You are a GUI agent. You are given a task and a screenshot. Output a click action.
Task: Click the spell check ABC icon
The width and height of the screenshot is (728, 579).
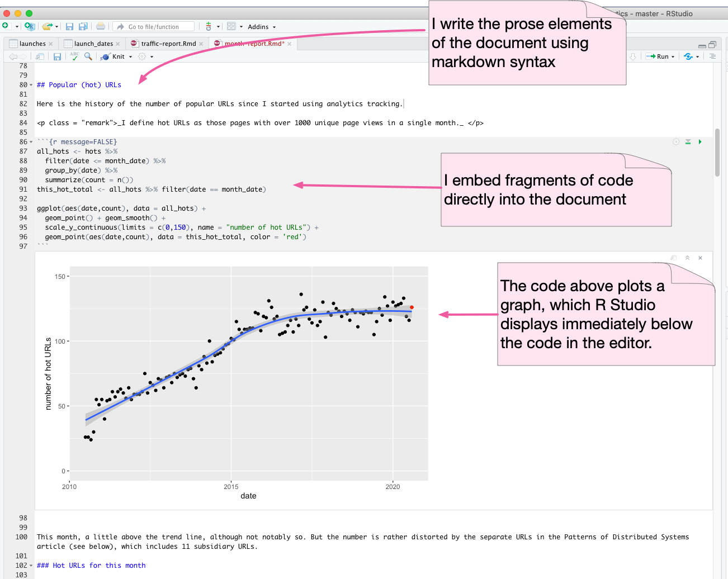point(74,56)
